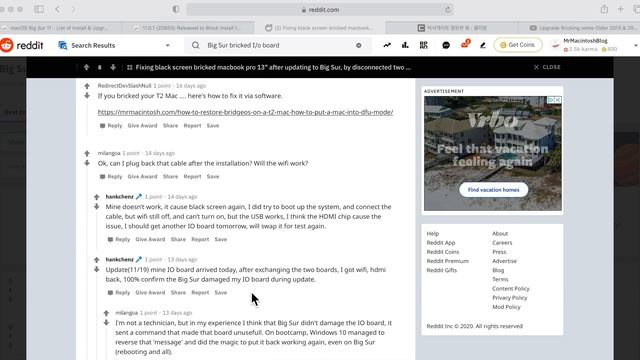
Task: Reply to hankchenz's 'Mine doesn't work' comment
Action: click(119, 240)
